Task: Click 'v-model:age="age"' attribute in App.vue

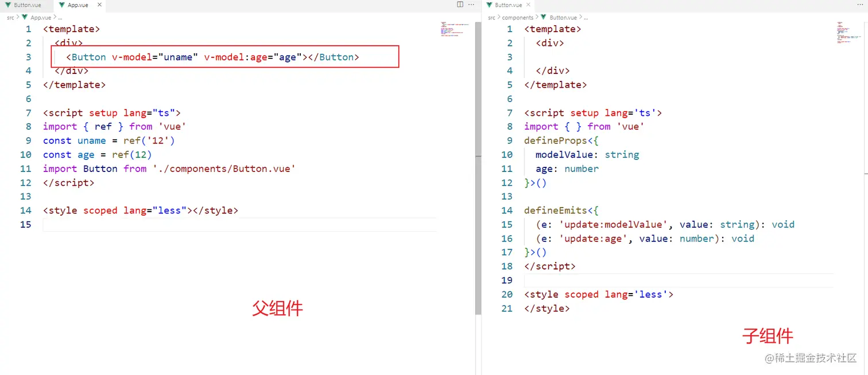Action: point(253,57)
